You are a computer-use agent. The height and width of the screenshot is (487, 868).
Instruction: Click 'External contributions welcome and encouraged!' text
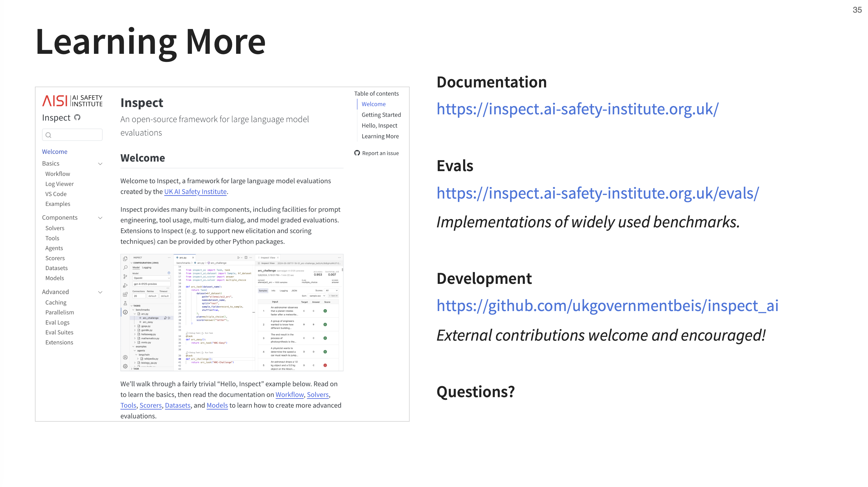click(x=601, y=335)
